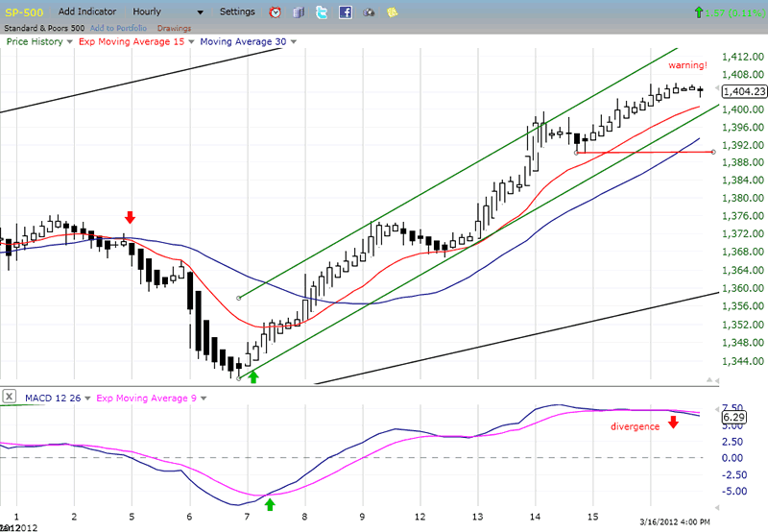This screenshot has width=768, height=532.
Task: Click the MACD value tag 6.29
Action: [x=734, y=417]
